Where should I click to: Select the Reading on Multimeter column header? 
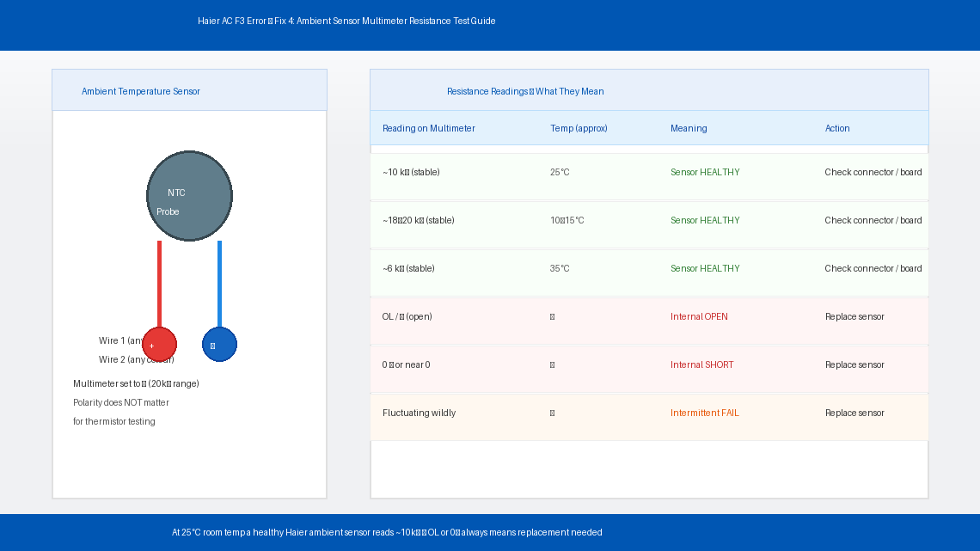[x=430, y=128]
